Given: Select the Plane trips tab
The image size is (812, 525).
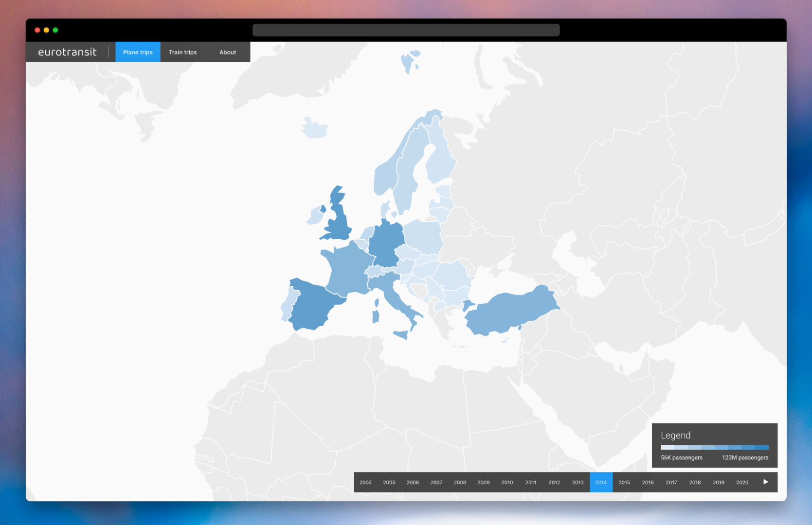Looking at the screenshot, I should 138,52.
